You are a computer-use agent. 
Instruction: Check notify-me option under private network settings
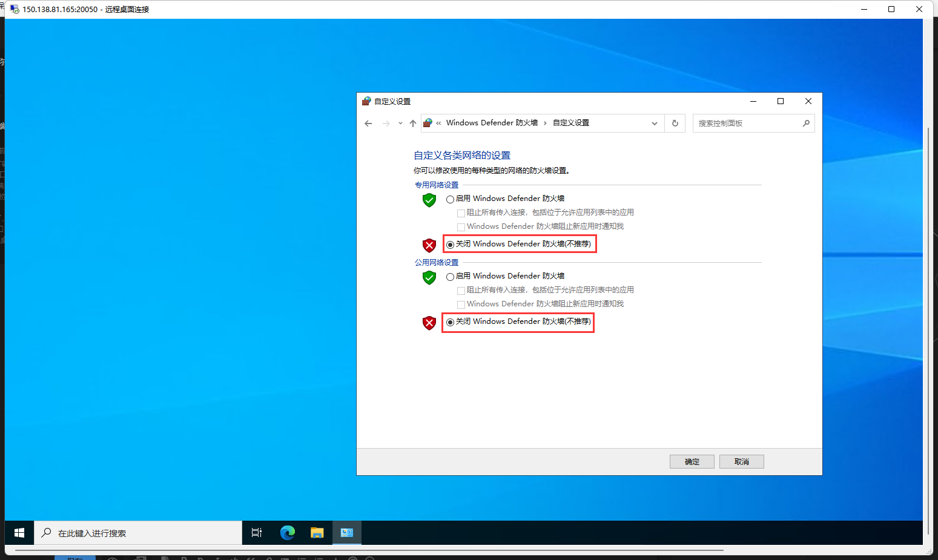tap(461, 227)
